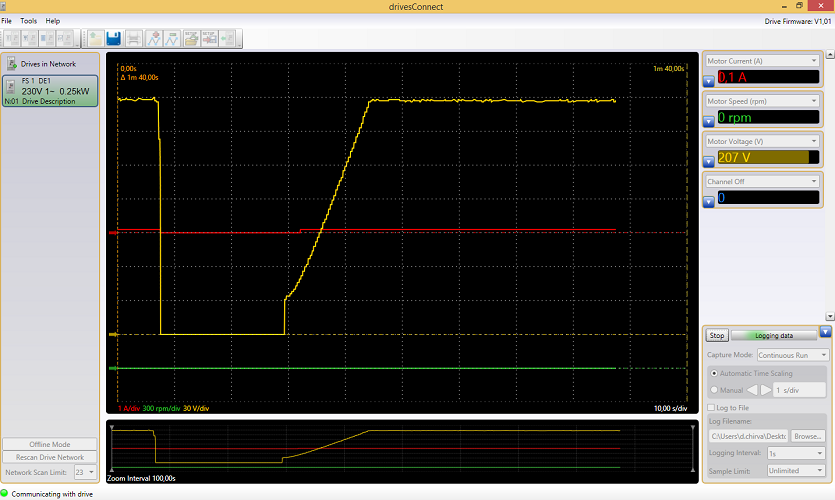
Task: Click the Offline Mode button
Action: (x=50, y=444)
